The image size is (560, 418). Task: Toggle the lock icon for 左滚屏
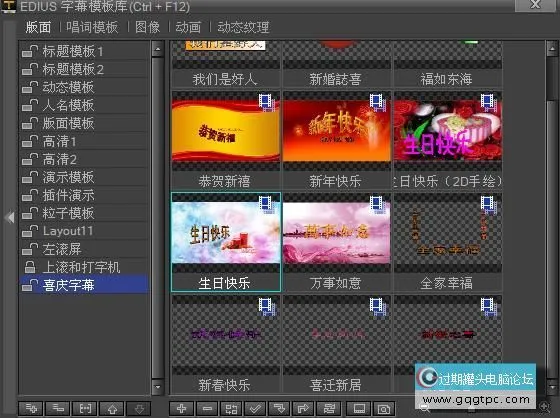(30, 249)
